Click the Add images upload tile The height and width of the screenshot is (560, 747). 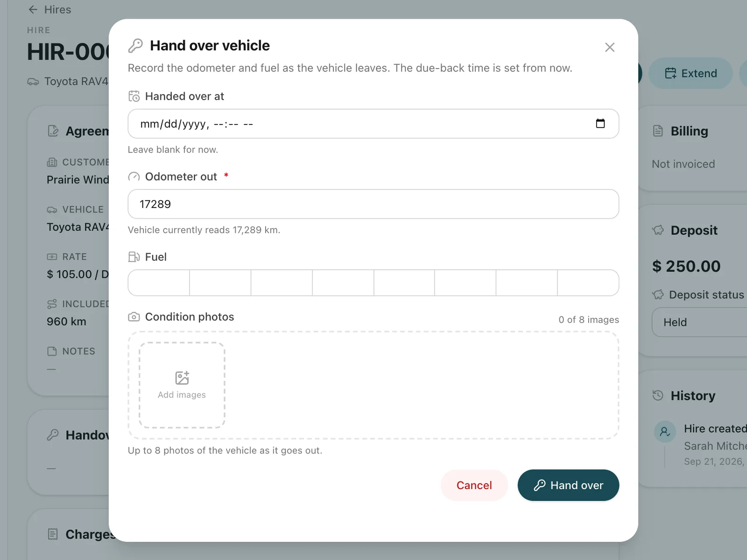pos(182,385)
